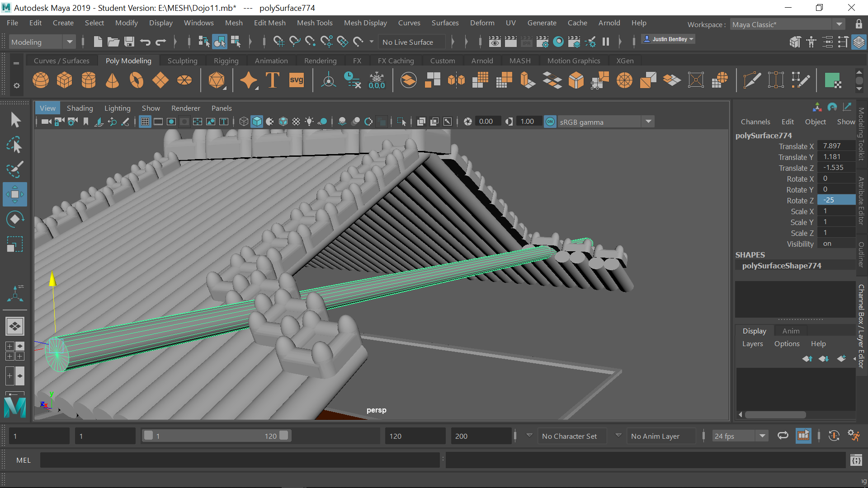This screenshot has height=488, width=868.
Task: Click the SVG import shelf icon
Action: coord(297,80)
